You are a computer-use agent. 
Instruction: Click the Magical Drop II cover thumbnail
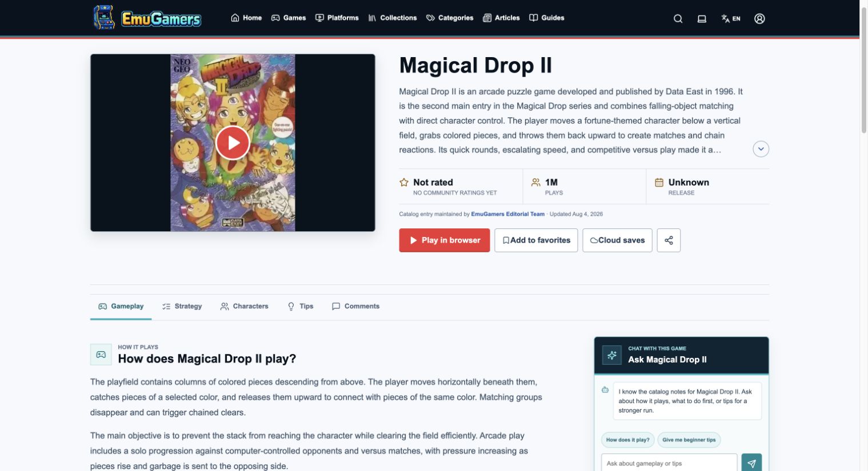point(233,143)
